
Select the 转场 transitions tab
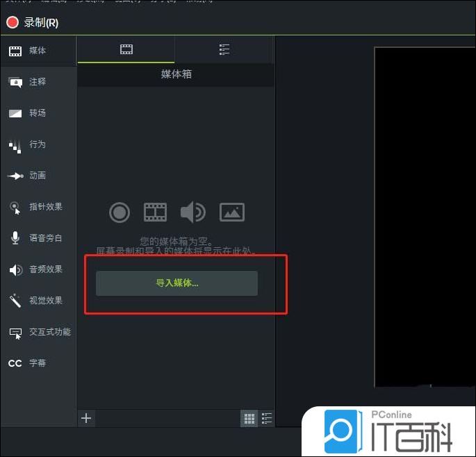point(38,113)
